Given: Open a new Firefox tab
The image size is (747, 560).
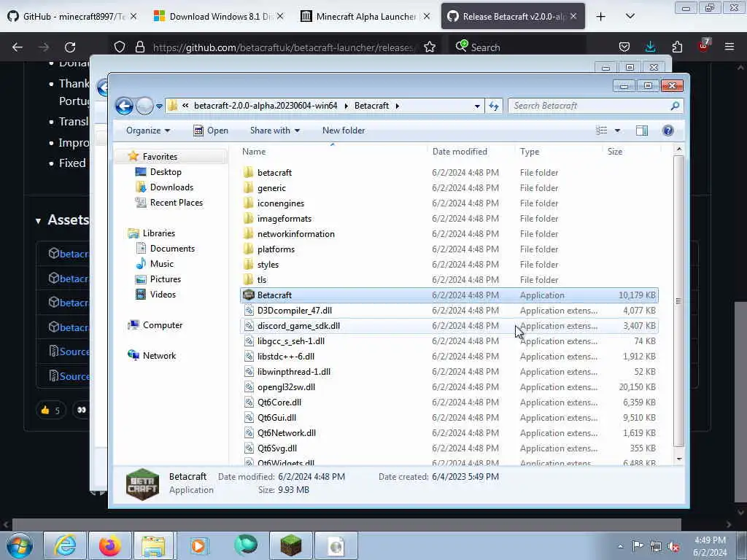Looking at the screenshot, I should 601,17.
